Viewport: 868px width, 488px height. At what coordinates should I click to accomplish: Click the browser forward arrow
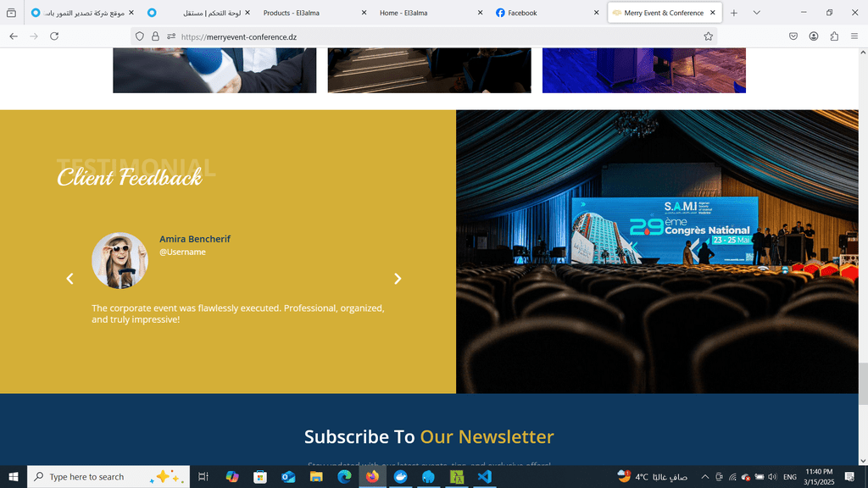tap(34, 36)
